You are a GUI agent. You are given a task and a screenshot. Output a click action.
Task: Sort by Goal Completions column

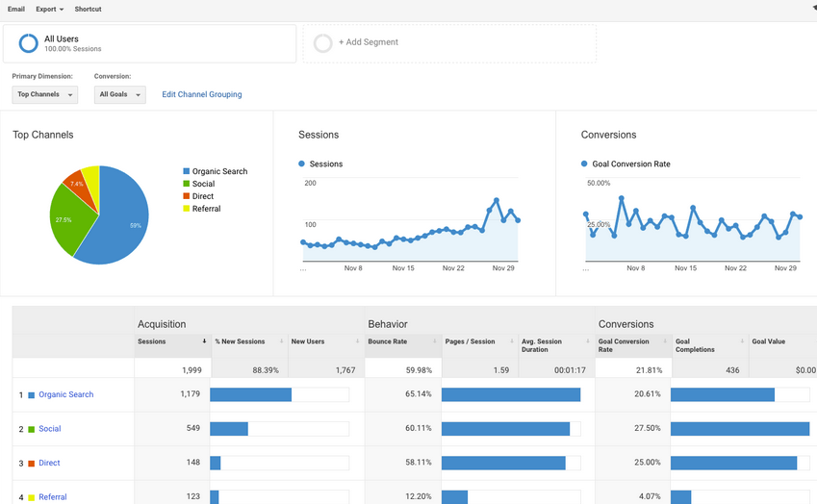point(710,345)
